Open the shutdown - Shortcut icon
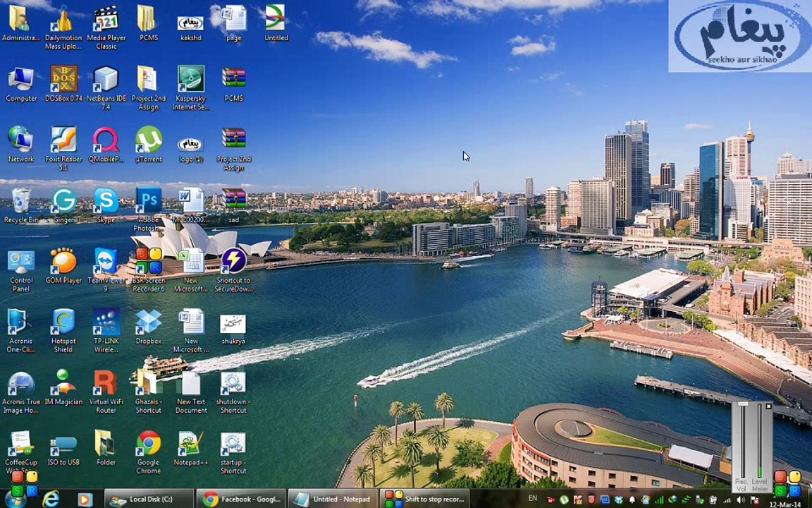This screenshot has height=508, width=812. [x=233, y=392]
